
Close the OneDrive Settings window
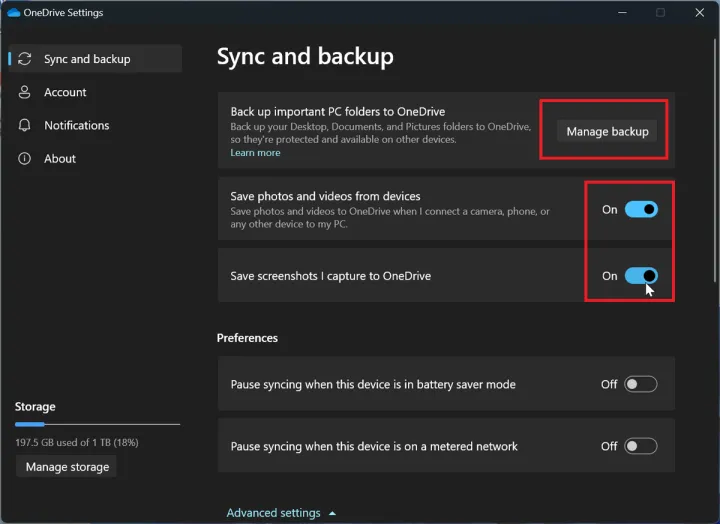pyautogui.click(x=699, y=13)
